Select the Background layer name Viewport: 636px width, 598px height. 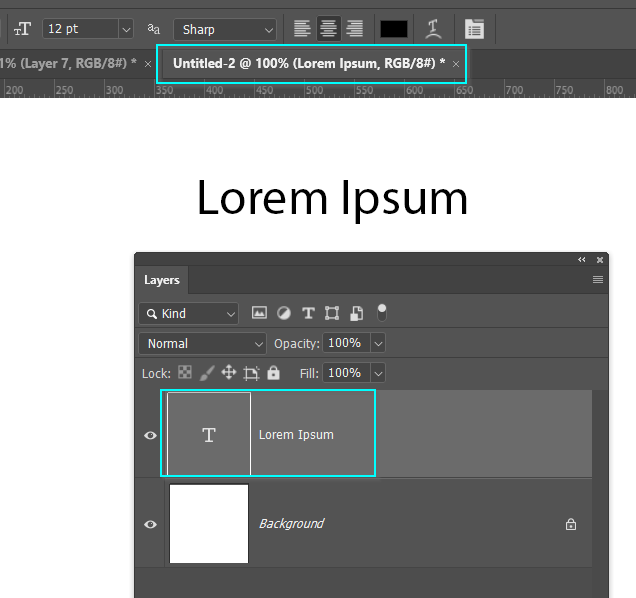click(291, 524)
